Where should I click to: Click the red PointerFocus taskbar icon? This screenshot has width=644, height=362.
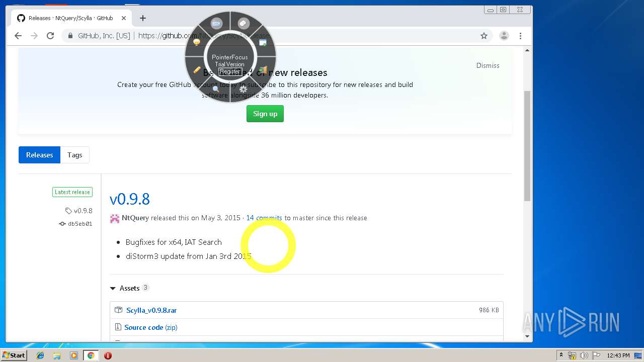[x=108, y=355]
